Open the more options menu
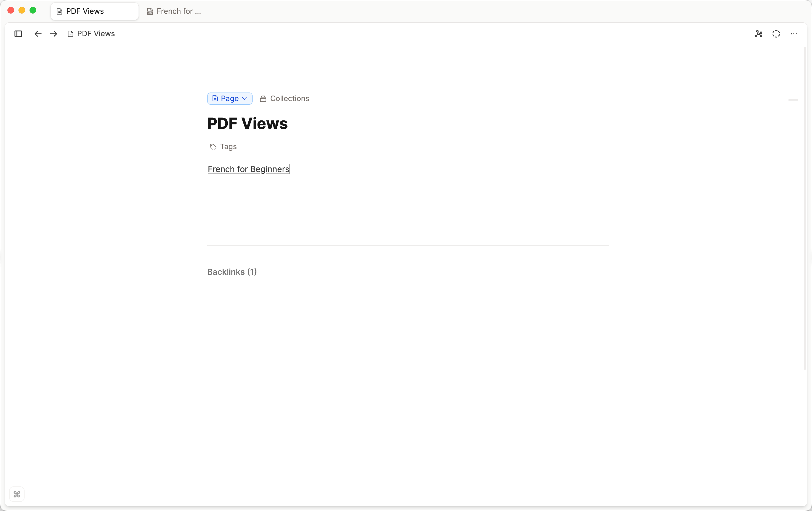This screenshot has height=511, width=812. pyautogui.click(x=794, y=34)
